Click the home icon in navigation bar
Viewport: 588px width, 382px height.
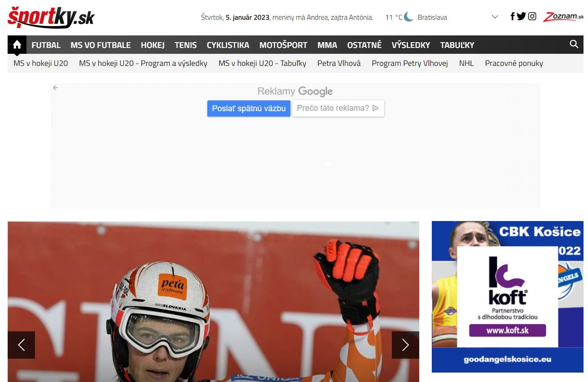[x=17, y=45]
